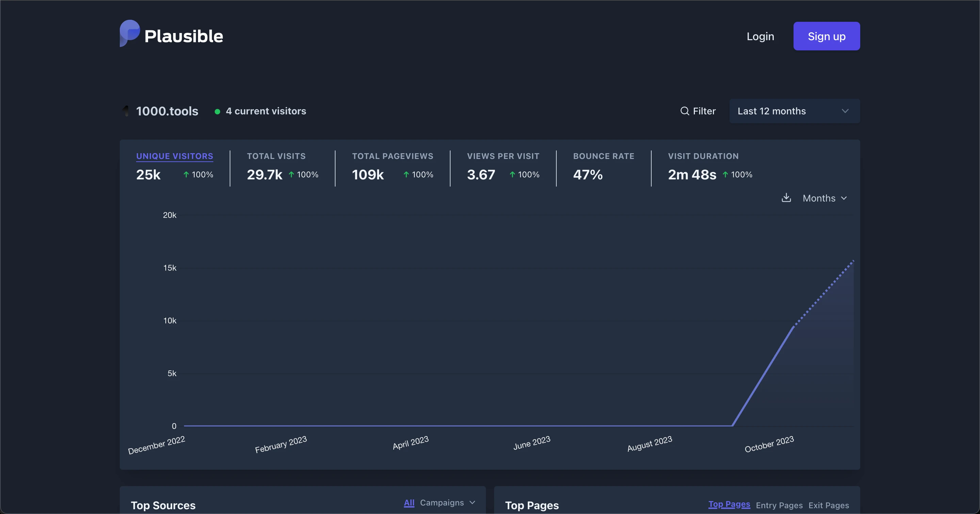Image resolution: width=980 pixels, height=514 pixels.
Task: Click the April 2023 axis label
Action: pyautogui.click(x=410, y=443)
